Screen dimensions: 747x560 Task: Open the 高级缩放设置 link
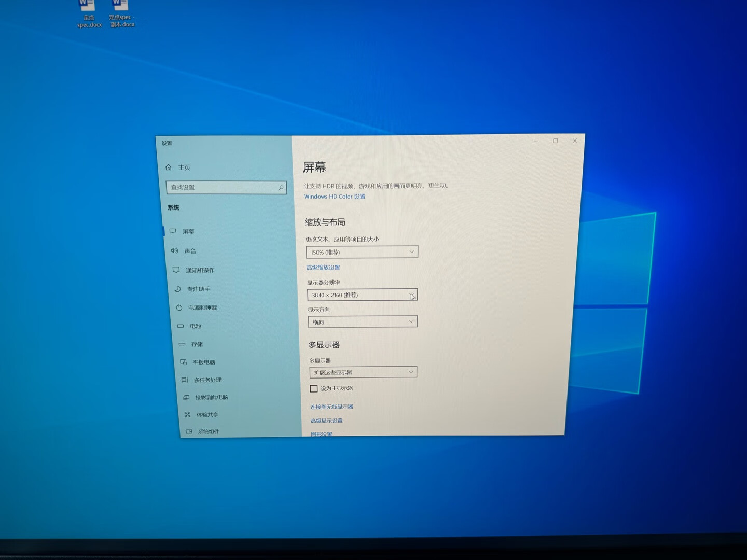pos(323,268)
